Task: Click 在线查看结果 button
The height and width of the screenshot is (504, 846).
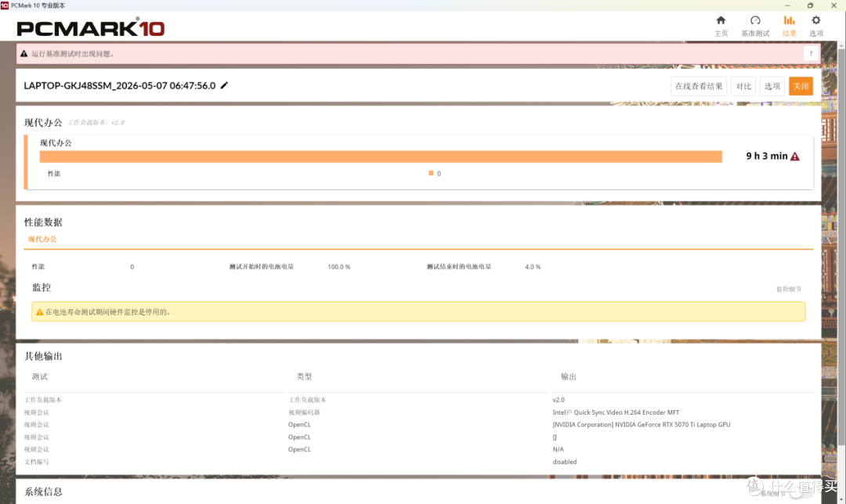Action: 699,86
